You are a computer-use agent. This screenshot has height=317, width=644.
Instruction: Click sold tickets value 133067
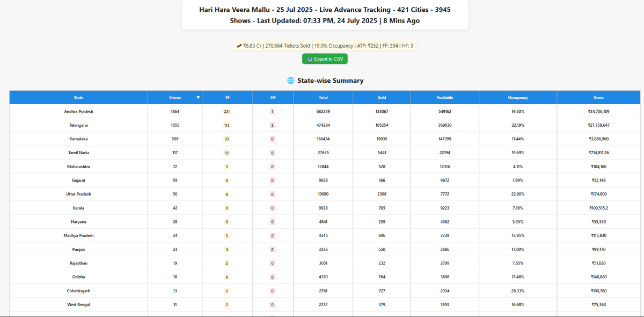[x=382, y=111]
